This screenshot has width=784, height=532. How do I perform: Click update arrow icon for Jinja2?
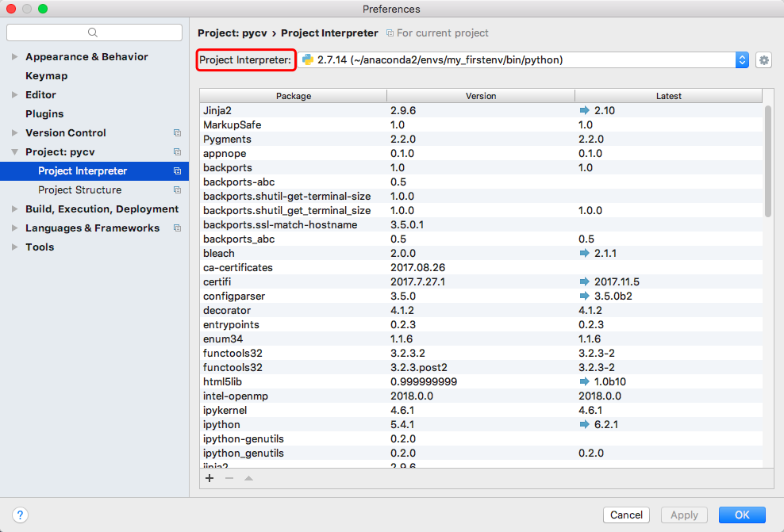point(584,110)
